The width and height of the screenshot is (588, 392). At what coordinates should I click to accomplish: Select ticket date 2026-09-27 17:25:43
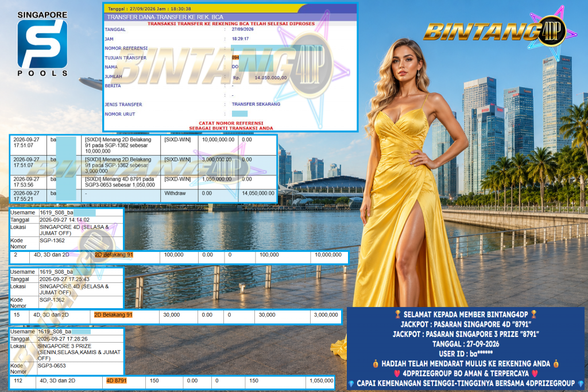click(64, 279)
